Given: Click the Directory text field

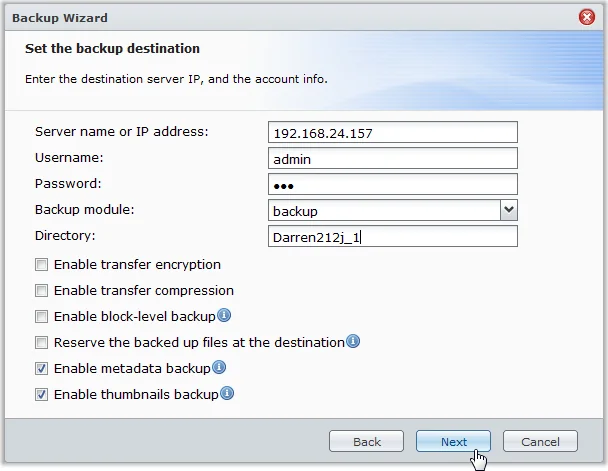Looking at the screenshot, I should point(393,236).
